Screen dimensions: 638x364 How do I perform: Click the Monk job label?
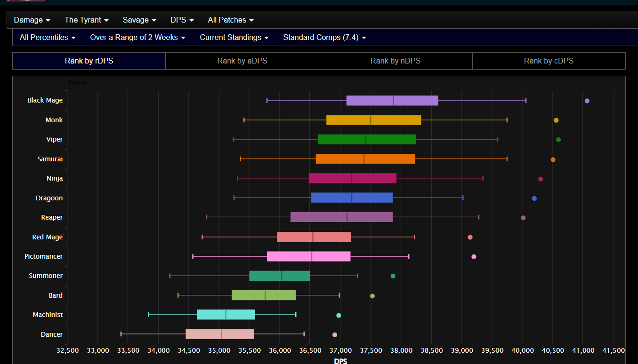54,120
